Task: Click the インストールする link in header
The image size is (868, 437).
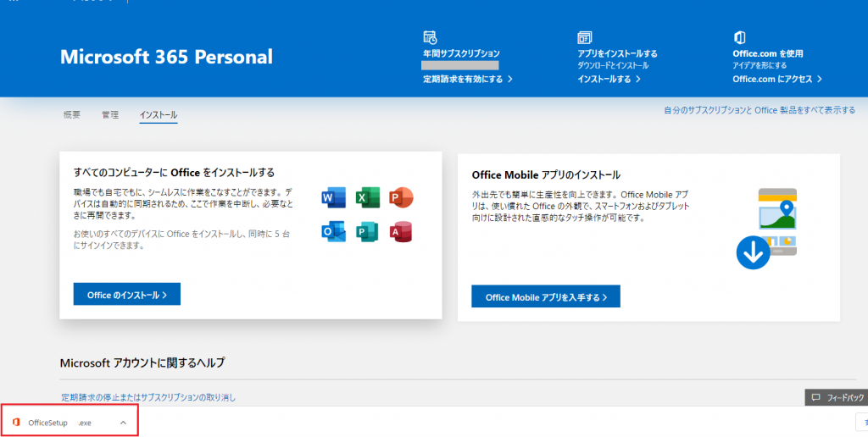Action: coord(609,79)
